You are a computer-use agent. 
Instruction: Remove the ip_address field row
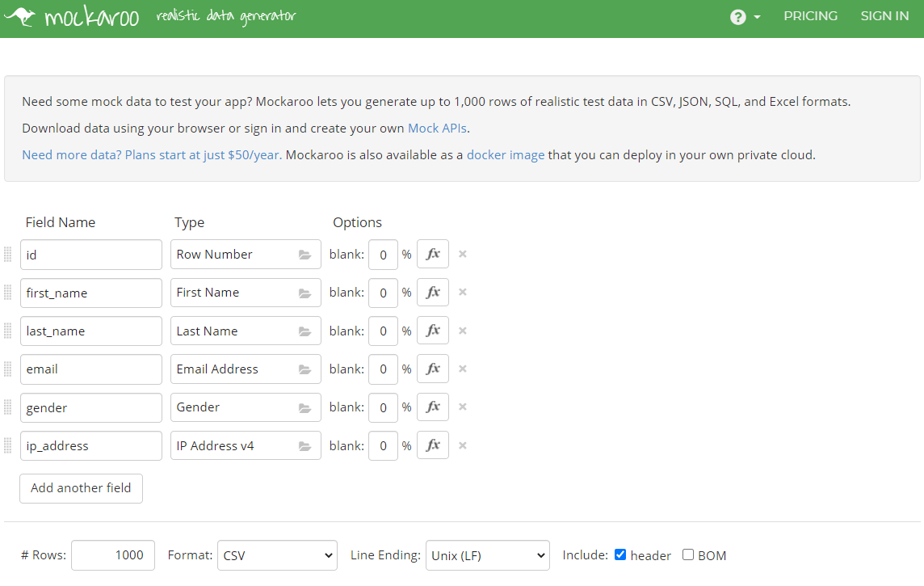click(463, 445)
